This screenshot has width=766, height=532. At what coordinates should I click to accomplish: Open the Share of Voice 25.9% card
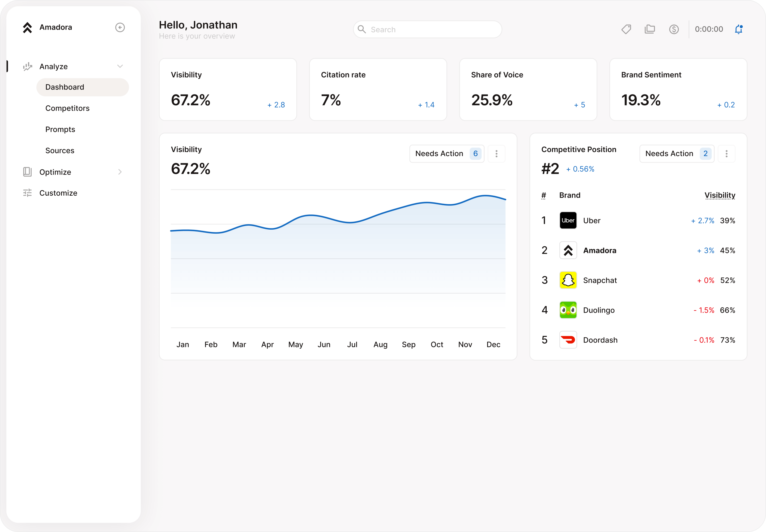tap(528, 90)
